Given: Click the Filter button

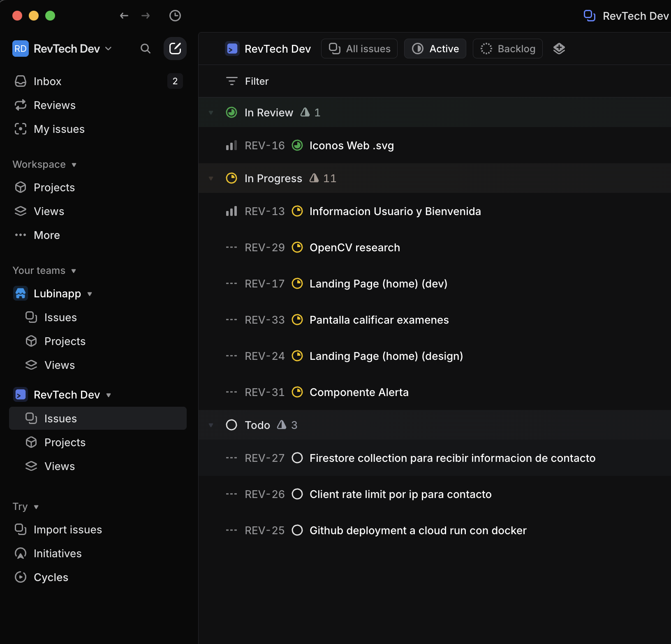Looking at the screenshot, I should pyautogui.click(x=248, y=81).
